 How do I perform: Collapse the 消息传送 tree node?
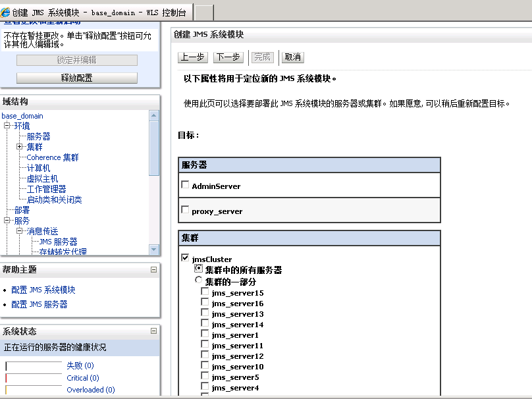tap(19, 230)
